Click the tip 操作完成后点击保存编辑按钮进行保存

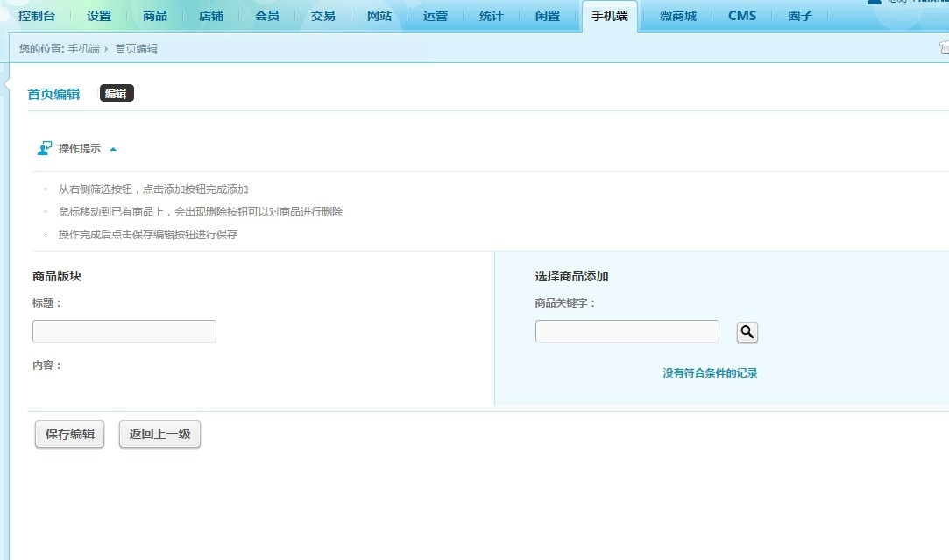point(148,235)
